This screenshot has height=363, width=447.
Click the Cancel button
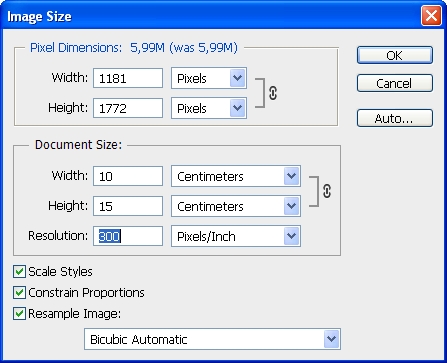coord(395,83)
